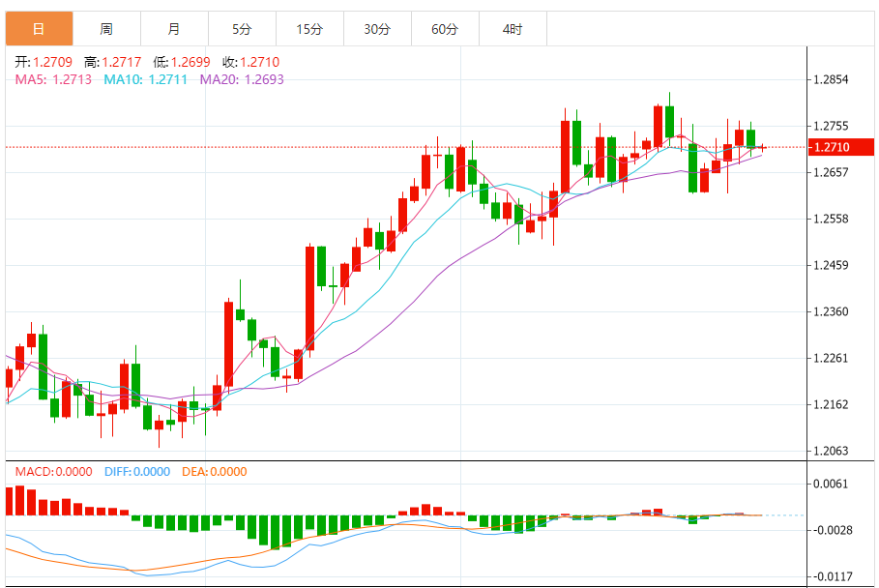Click the MA10: 1.2711 indicator label
The image size is (879, 588).
(x=146, y=79)
